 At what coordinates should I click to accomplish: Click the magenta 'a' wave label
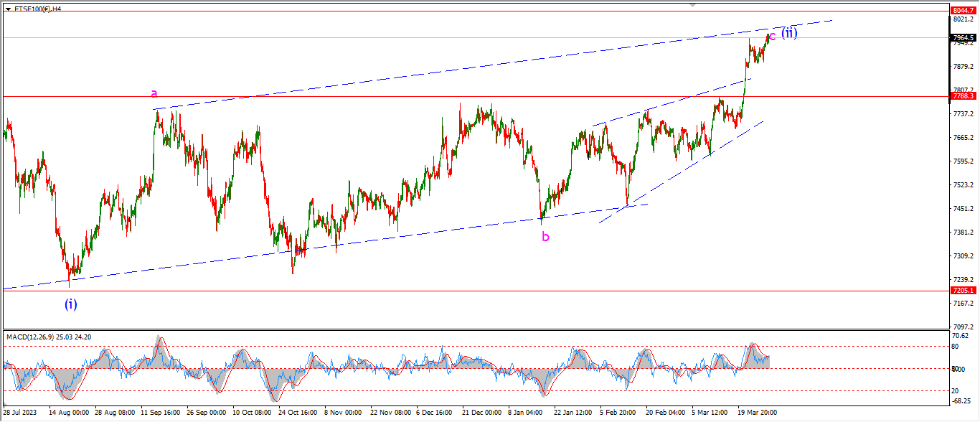pos(154,93)
